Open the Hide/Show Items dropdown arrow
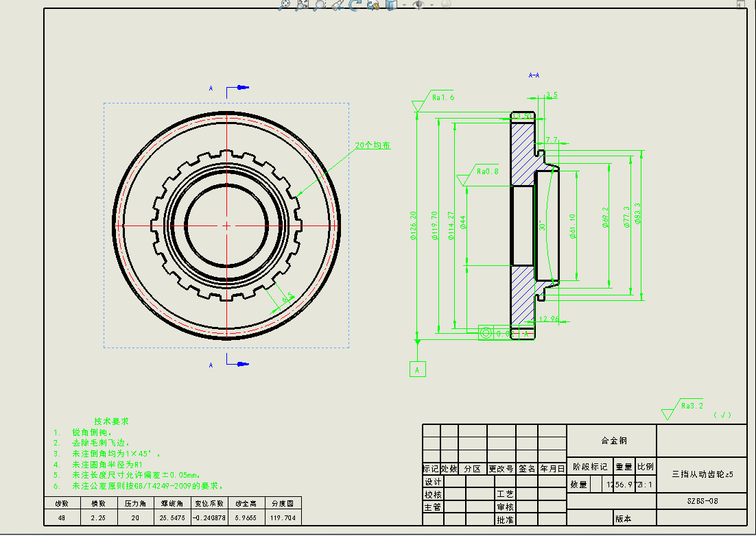The image size is (756, 536). click(x=431, y=5)
